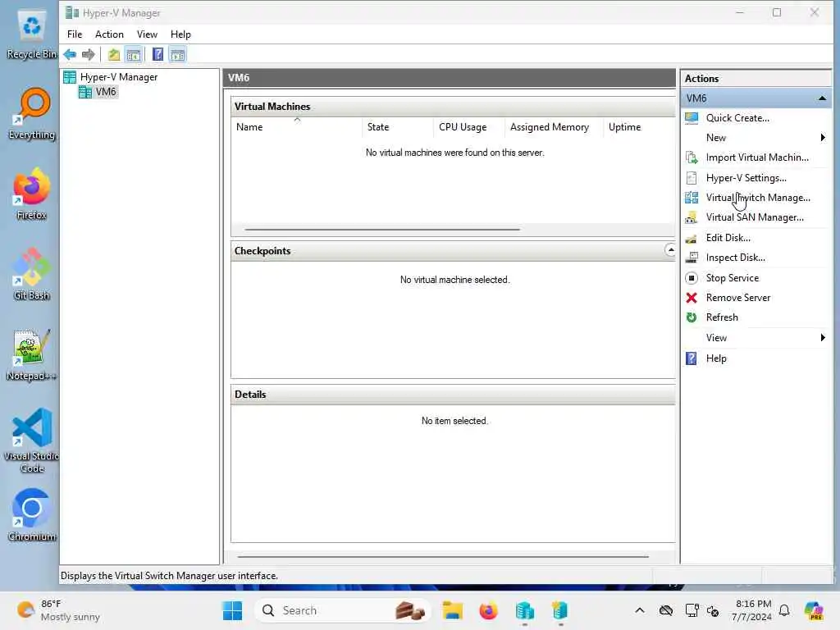Expand the New submenu arrow
Screen dimensions: 840x630
[822, 138]
